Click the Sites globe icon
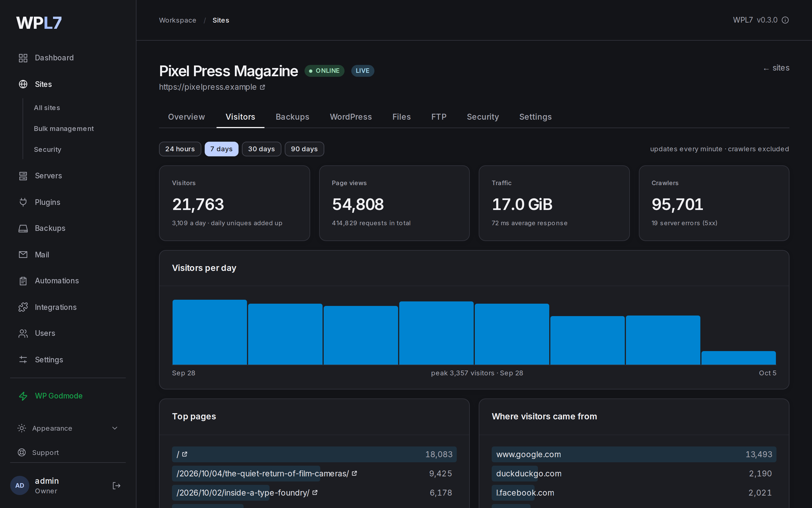 pyautogui.click(x=23, y=84)
